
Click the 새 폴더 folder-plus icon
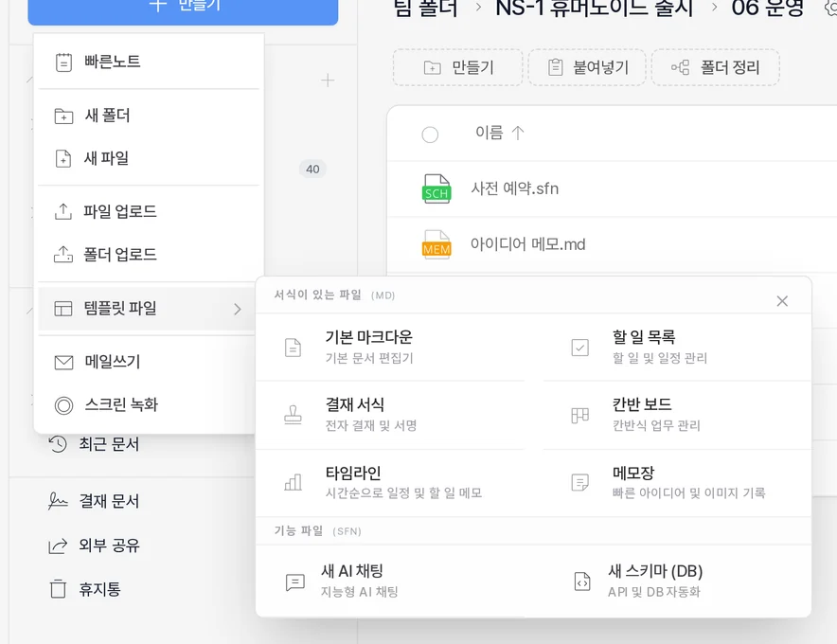[x=63, y=116]
